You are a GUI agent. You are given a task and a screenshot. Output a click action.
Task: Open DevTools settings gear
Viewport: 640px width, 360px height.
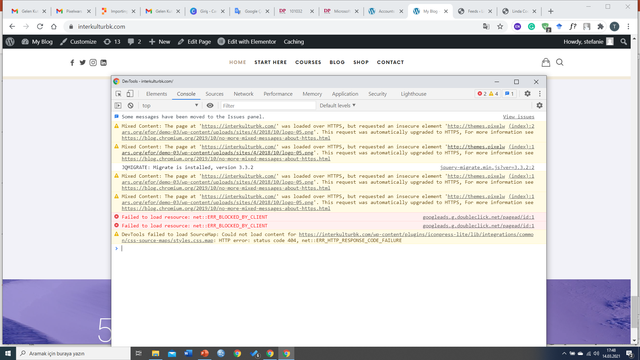[x=527, y=93]
